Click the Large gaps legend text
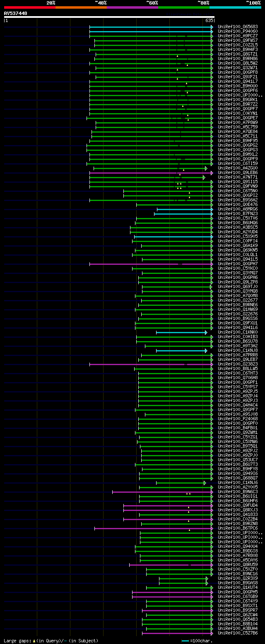 pos(51,641)
